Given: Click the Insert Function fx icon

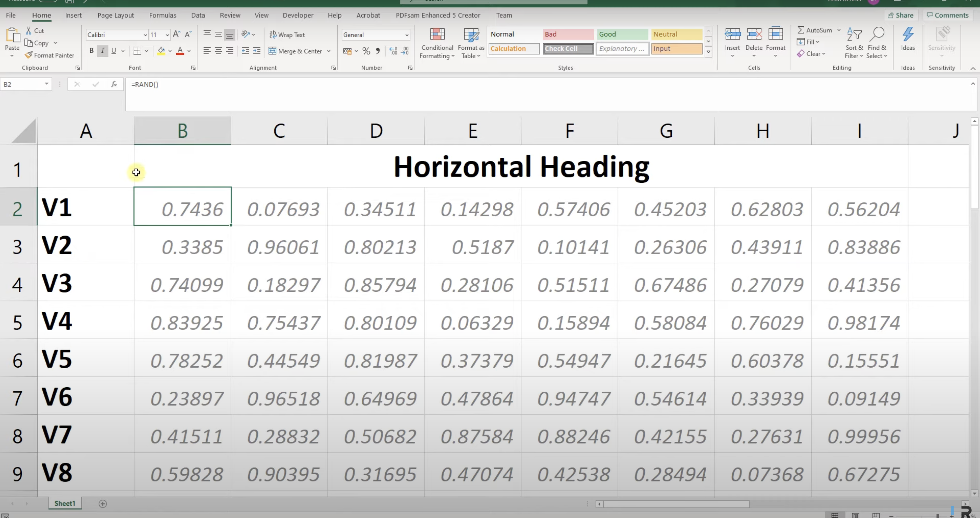Looking at the screenshot, I should (x=114, y=85).
